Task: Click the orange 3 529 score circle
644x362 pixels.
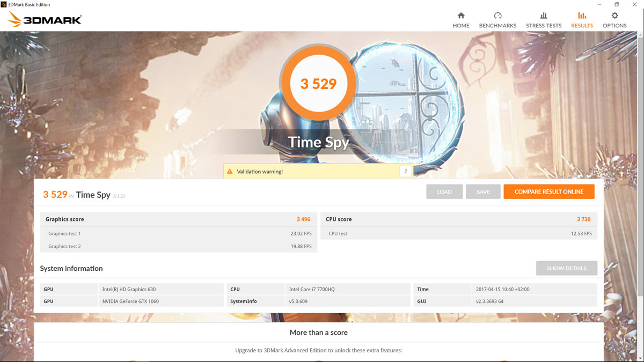Action: (x=318, y=84)
